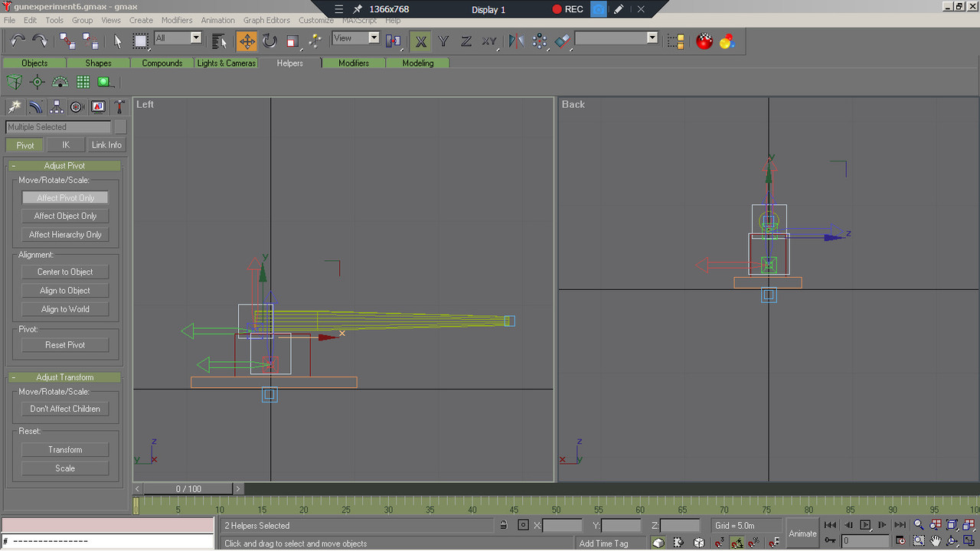This screenshot has width=980, height=551.
Task: Toggle Affect Pivot Only mode
Action: 65,197
